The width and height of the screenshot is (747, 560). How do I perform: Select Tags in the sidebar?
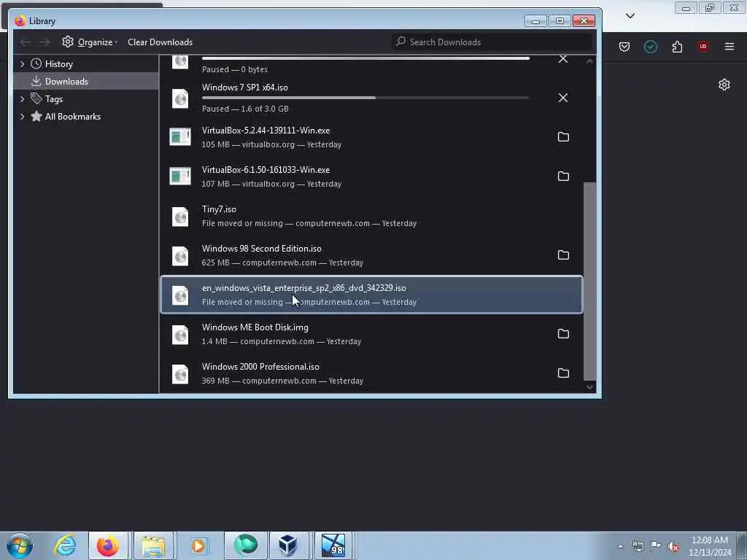pyautogui.click(x=54, y=99)
